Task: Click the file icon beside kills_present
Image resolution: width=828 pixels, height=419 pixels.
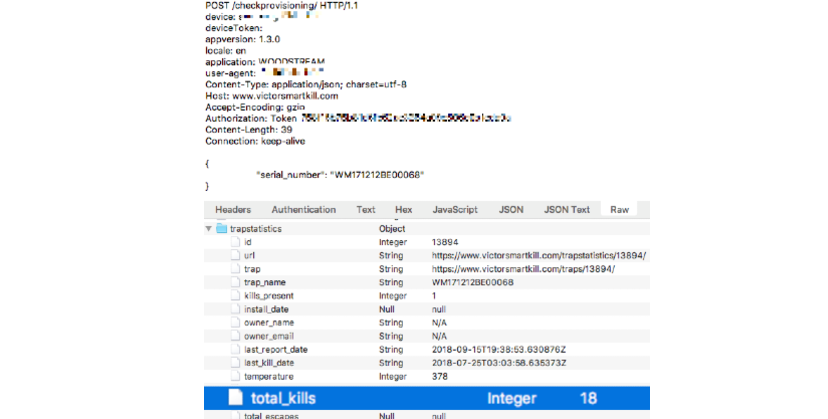Action: 236,296
